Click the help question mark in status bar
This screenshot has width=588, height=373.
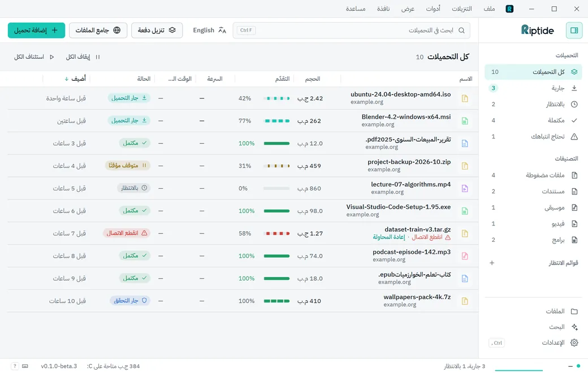[x=15, y=366]
